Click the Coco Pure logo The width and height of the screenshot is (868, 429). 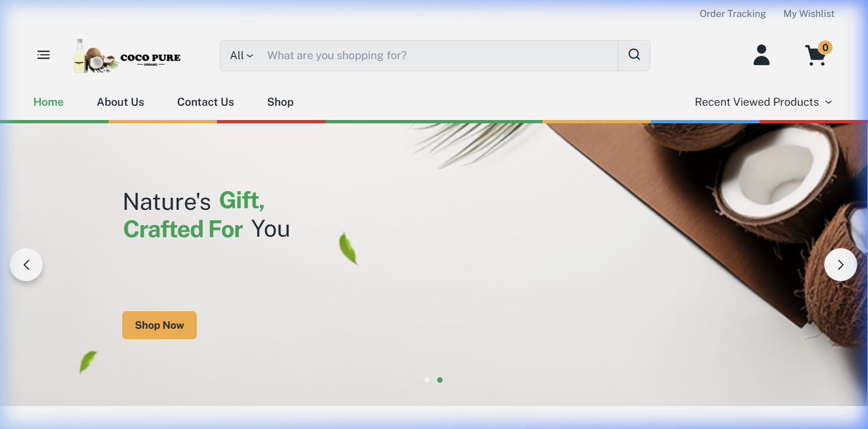point(127,56)
